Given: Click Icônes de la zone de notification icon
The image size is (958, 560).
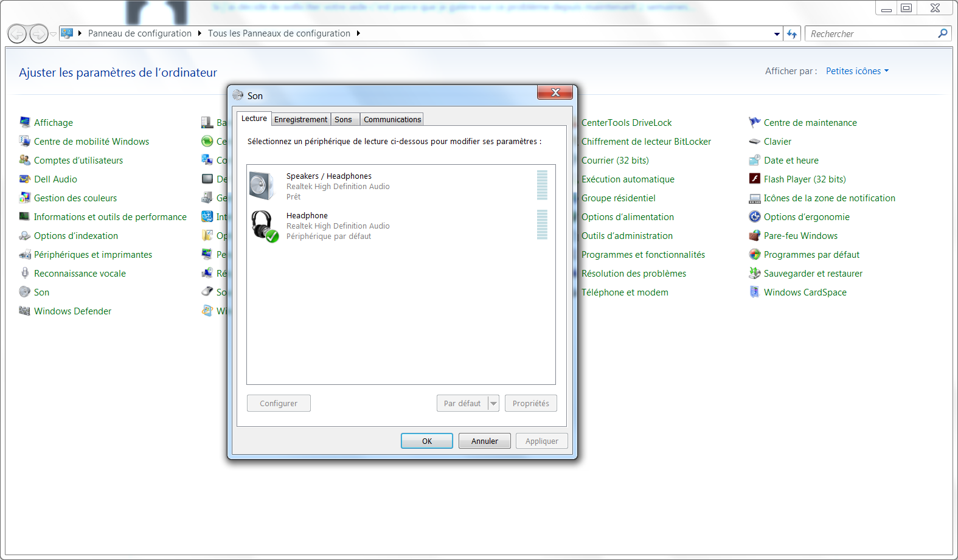Looking at the screenshot, I should click(754, 198).
